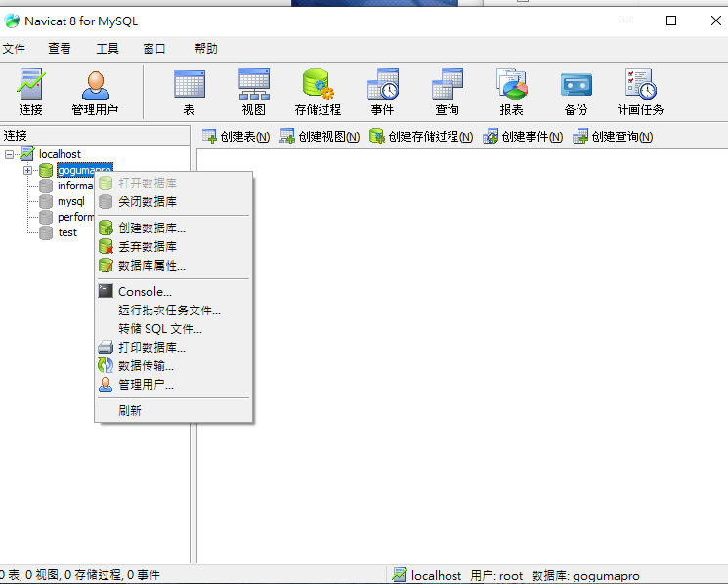The image size is (728, 584).
Task: Select the mysql database in the tree
Action: pos(71,201)
